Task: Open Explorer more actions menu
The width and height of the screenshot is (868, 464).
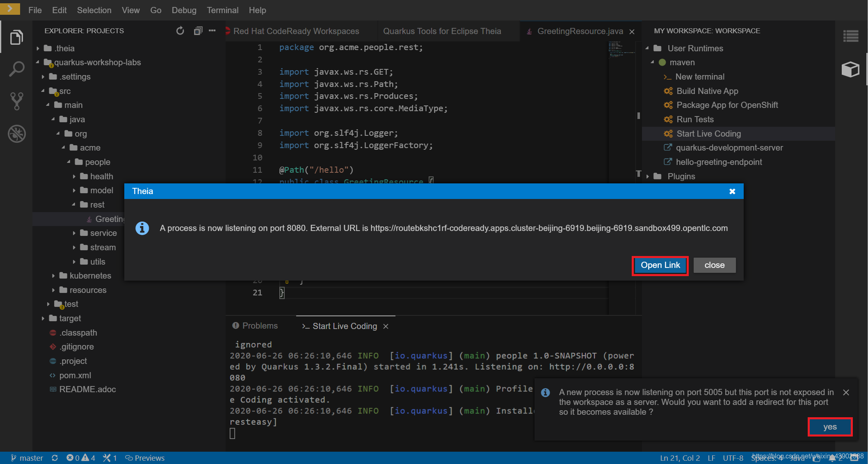Action: (x=212, y=31)
